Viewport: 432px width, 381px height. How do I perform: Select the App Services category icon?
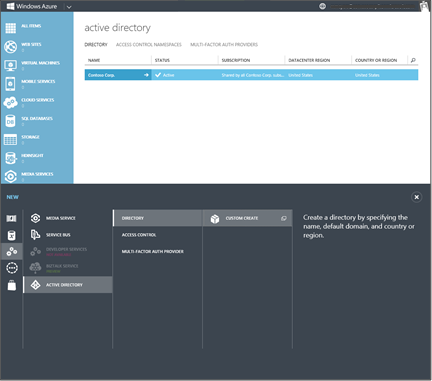12,251
